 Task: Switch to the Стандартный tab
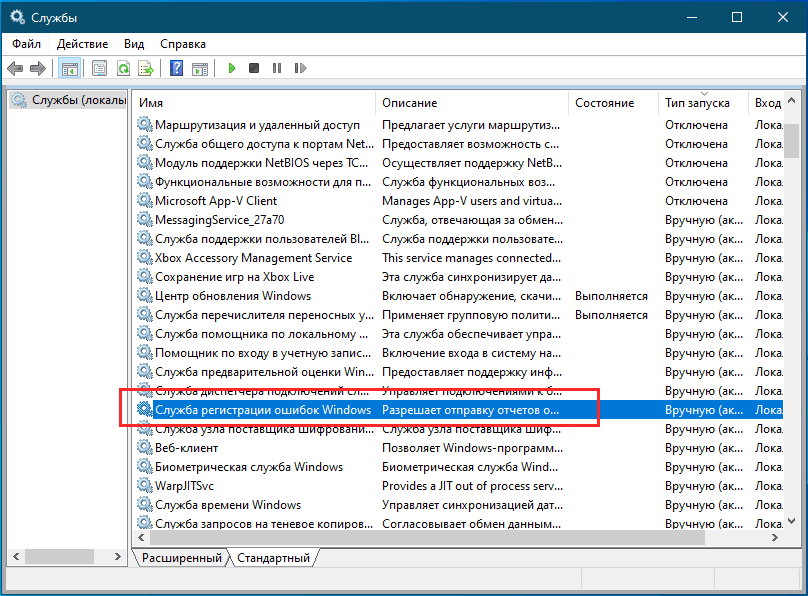[272, 558]
